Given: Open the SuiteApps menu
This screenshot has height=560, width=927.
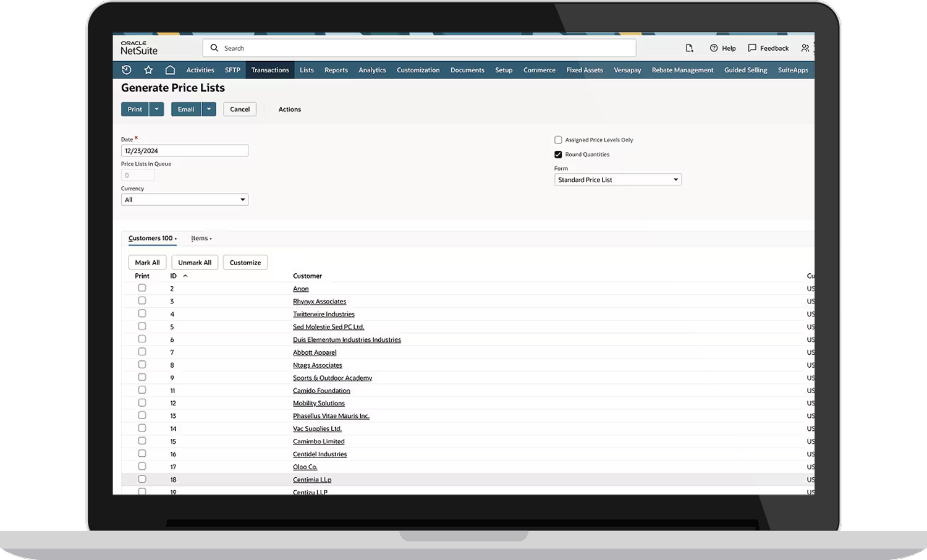Looking at the screenshot, I should tap(793, 70).
